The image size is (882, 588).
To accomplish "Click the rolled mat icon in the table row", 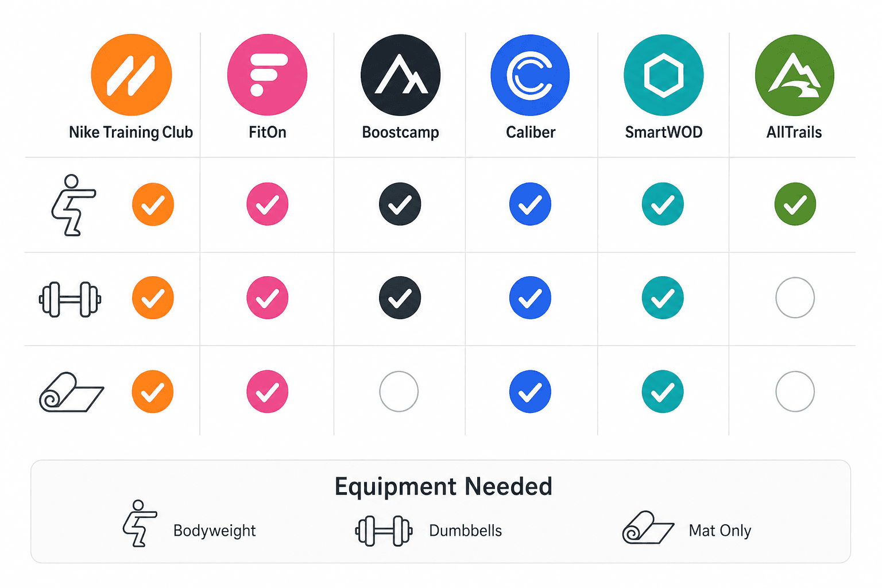I will click(71, 392).
